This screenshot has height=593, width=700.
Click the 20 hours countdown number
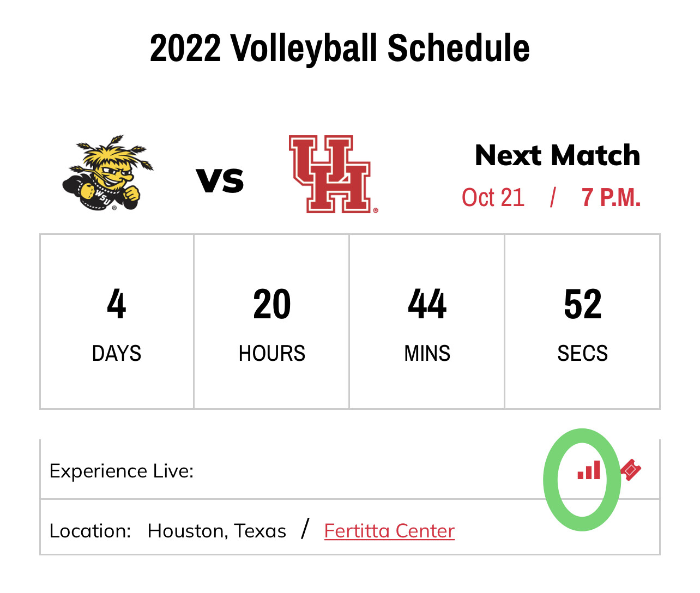pos(272,304)
